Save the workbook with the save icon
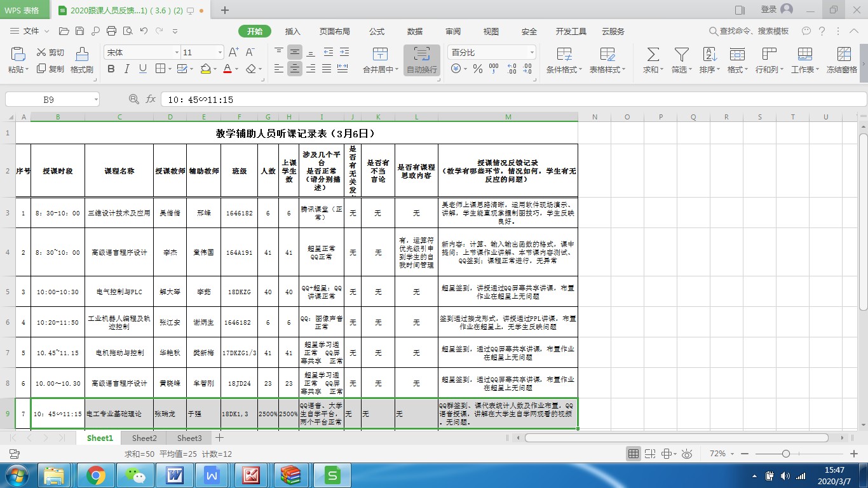The width and height of the screenshot is (868, 488). point(79,31)
